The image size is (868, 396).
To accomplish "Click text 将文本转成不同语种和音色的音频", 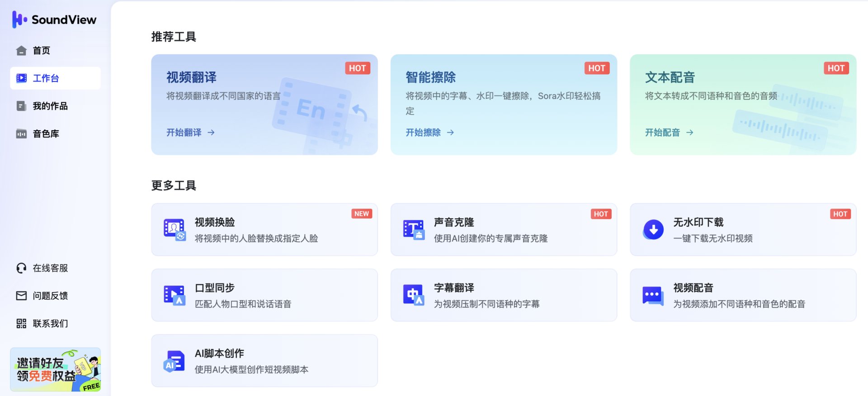I will 711,96.
